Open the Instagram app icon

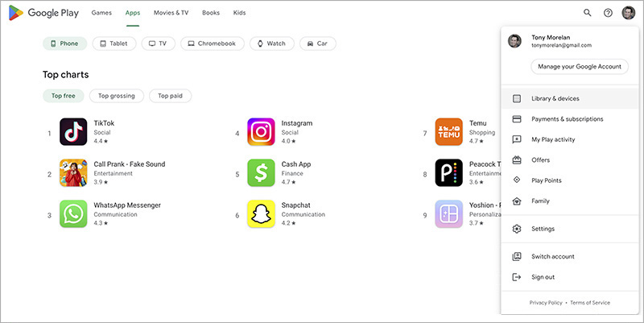(261, 131)
